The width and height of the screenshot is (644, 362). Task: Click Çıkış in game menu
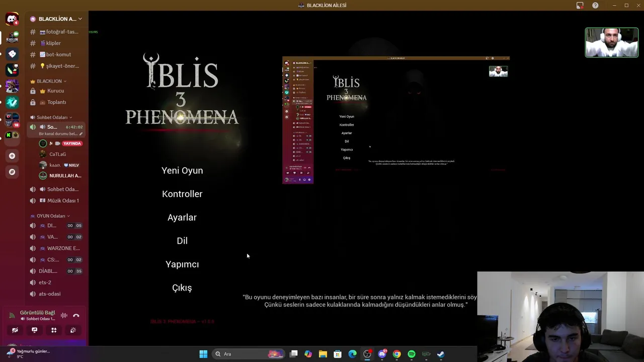(182, 288)
